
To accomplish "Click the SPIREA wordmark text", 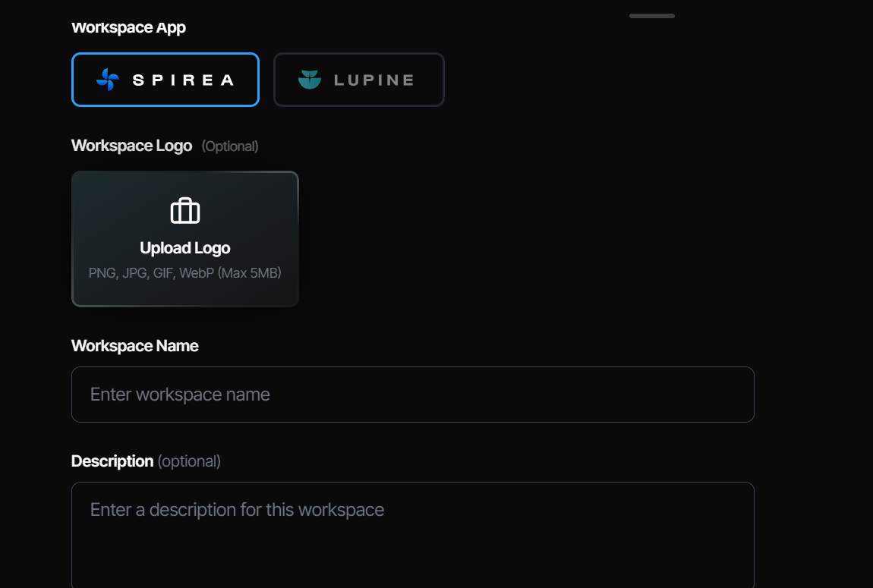I will tap(183, 80).
